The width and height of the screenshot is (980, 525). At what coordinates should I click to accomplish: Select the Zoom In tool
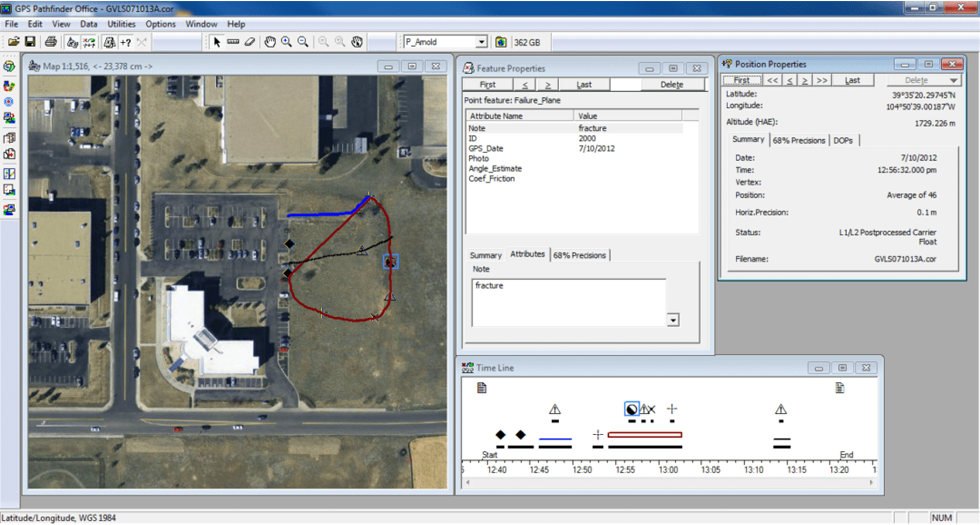coord(287,42)
